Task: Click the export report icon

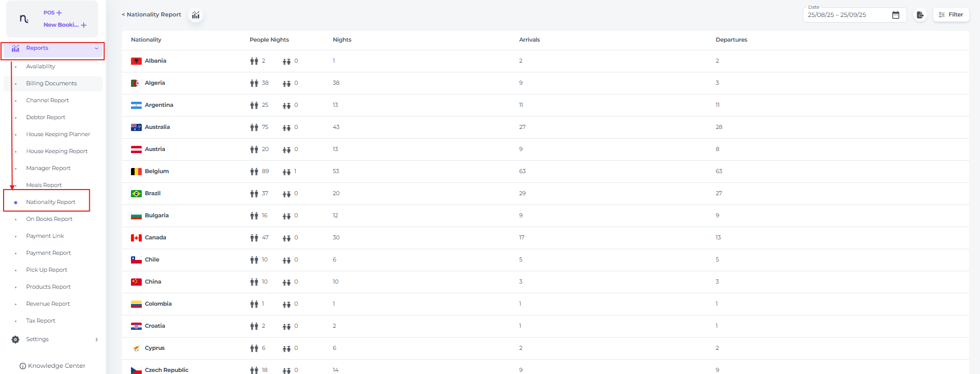Action: [920, 15]
